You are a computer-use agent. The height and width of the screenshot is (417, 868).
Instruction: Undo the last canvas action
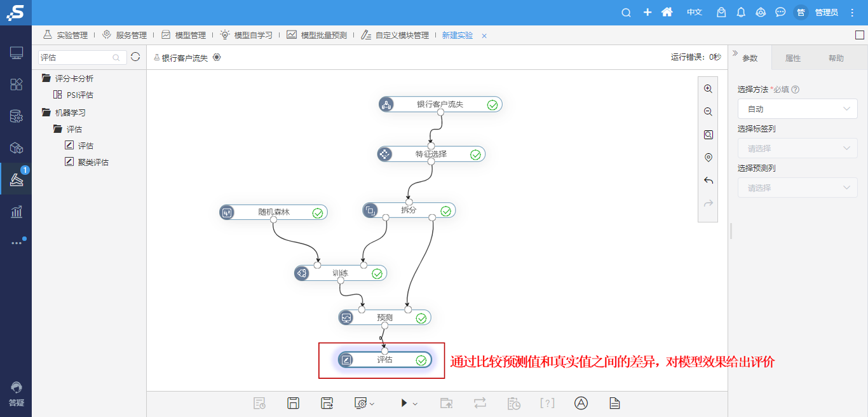(708, 181)
